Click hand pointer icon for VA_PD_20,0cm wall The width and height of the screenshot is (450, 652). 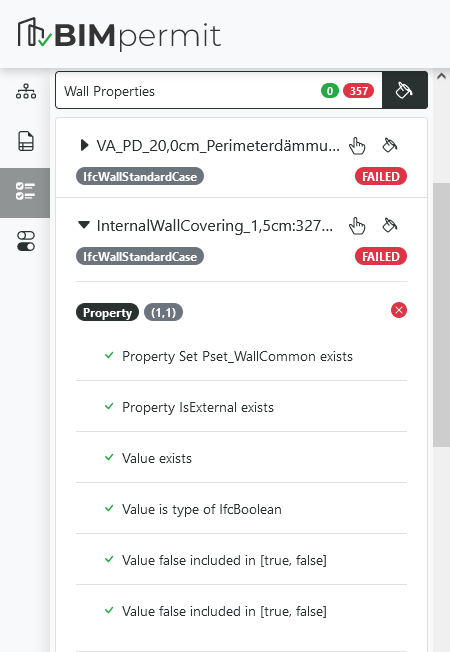pyautogui.click(x=357, y=146)
